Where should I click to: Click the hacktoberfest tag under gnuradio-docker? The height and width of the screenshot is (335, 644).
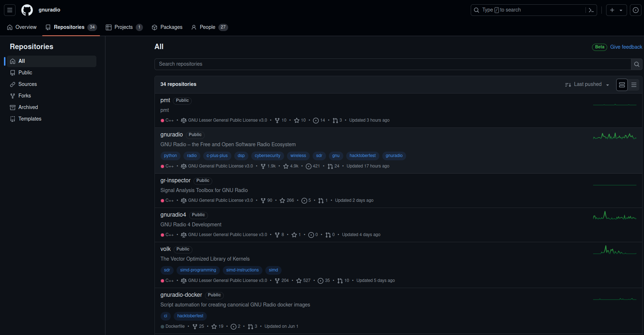pyautogui.click(x=190, y=316)
